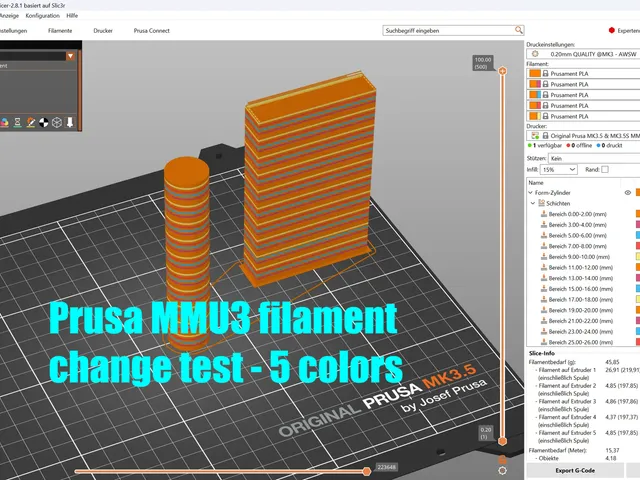The height and width of the screenshot is (480, 640).
Task: Click the layer icon for Bereich 9.00-10.00
Action: 544,256
